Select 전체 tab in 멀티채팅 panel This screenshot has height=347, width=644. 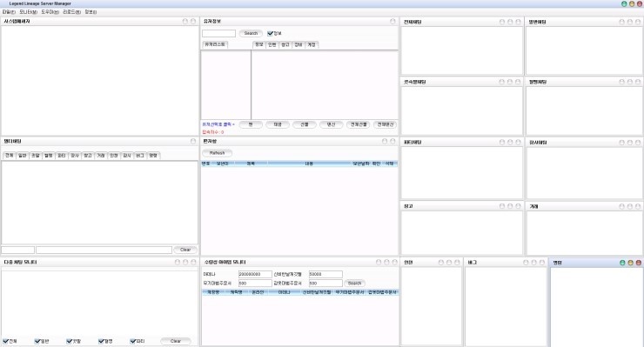click(x=9, y=155)
